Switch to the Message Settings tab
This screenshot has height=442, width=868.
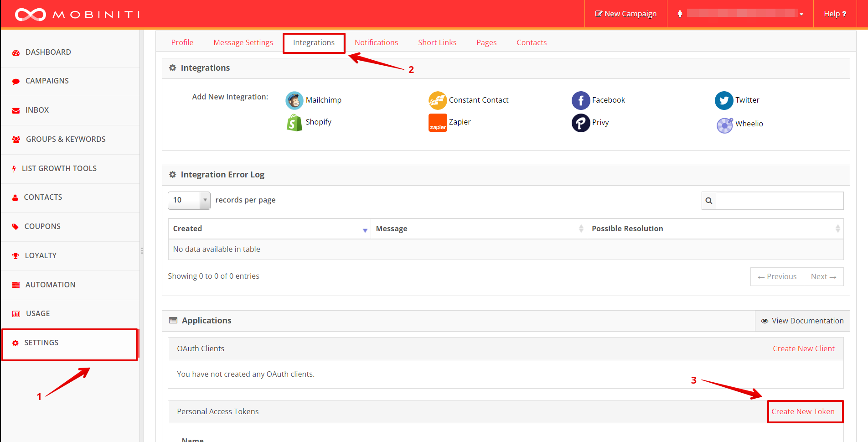[x=243, y=43]
